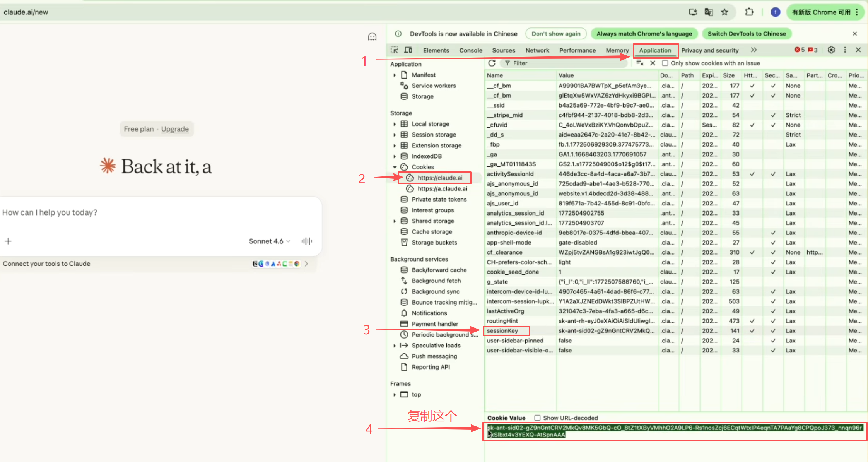The image size is (868, 462).
Task: Open the Privacy and security tab
Action: pyautogui.click(x=710, y=50)
